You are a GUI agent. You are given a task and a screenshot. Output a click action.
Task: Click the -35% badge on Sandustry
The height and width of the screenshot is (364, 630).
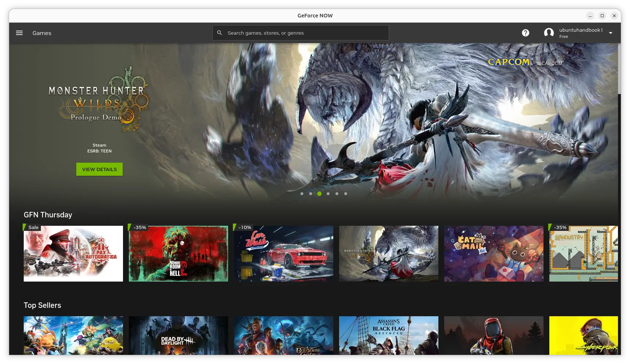pos(559,227)
